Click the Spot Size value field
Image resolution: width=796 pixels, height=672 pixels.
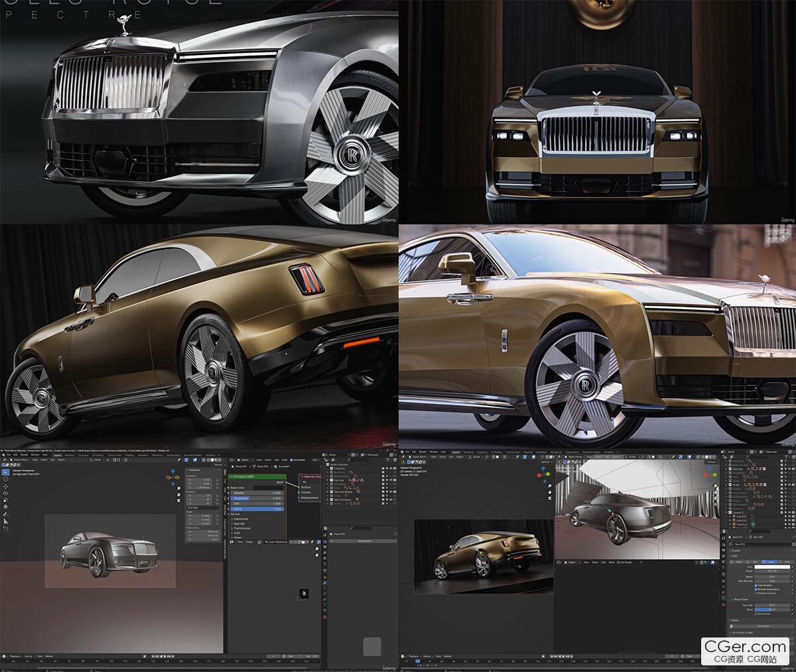click(773, 606)
